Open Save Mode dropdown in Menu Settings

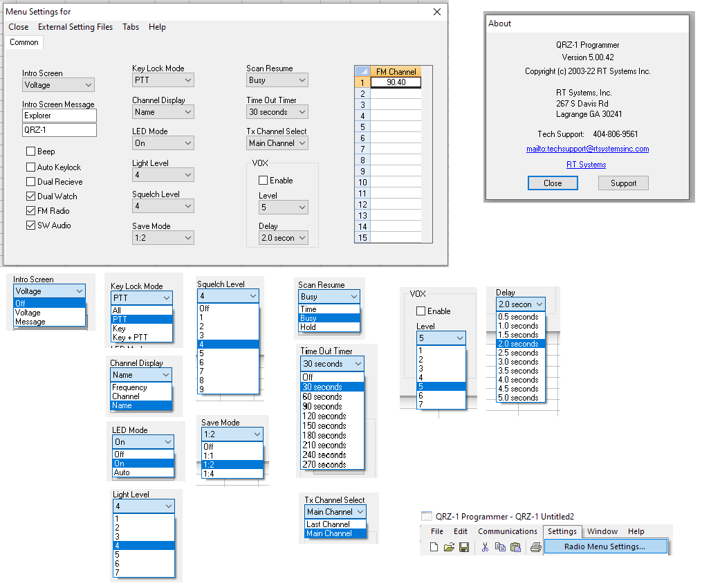coord(163,238)
